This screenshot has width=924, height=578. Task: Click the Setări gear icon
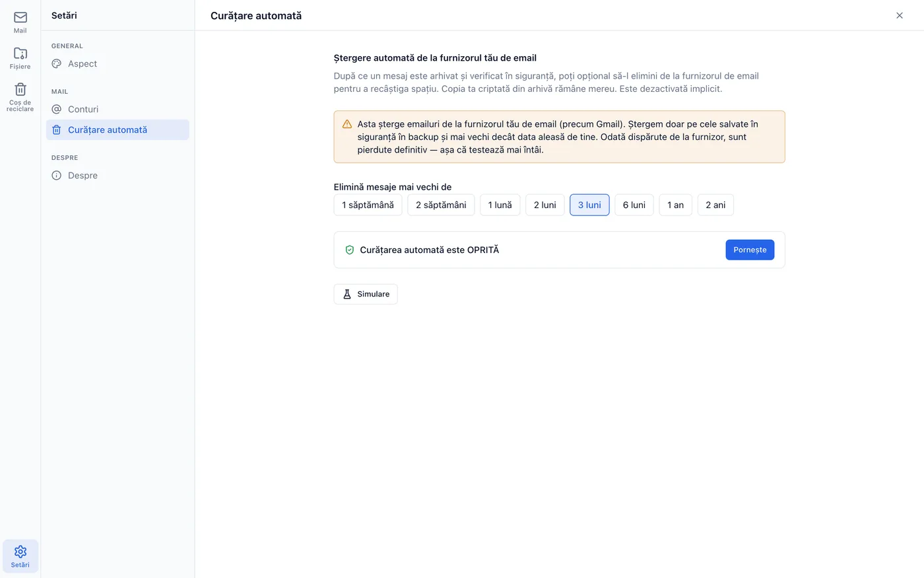coord(20,552)
